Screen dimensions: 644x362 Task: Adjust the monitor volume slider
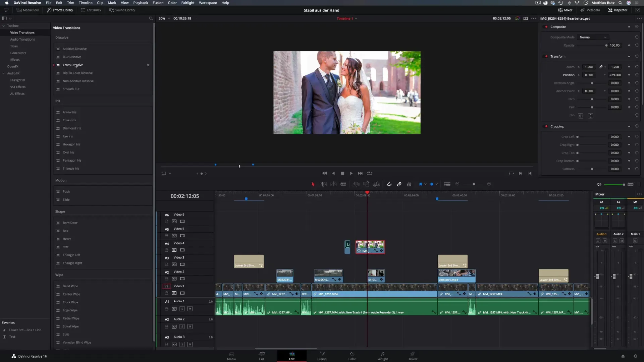coord(624,185)
